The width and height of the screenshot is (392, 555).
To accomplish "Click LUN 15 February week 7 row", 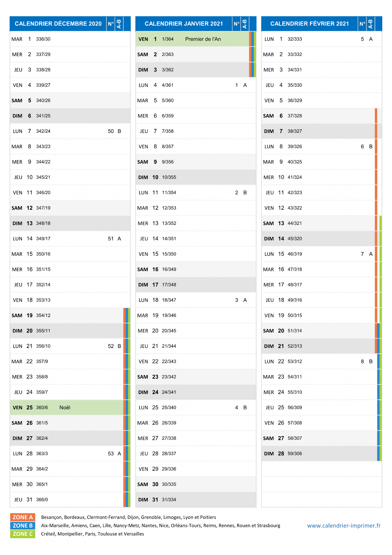I will point(322,254).
